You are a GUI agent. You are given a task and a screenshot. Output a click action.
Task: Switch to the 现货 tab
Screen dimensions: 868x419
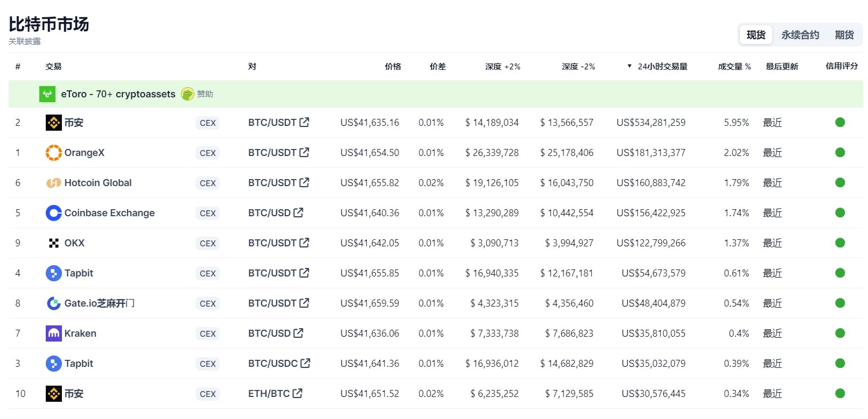coord(755,35)
